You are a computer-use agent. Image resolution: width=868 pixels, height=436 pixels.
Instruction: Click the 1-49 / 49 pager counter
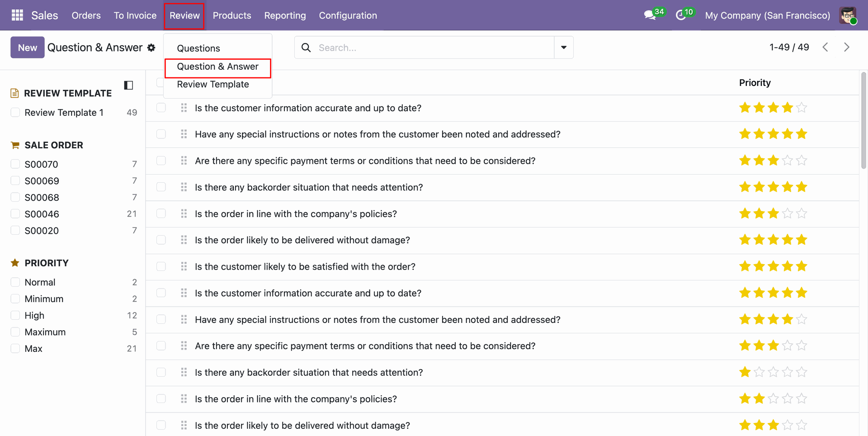click(x=789, y=47)
